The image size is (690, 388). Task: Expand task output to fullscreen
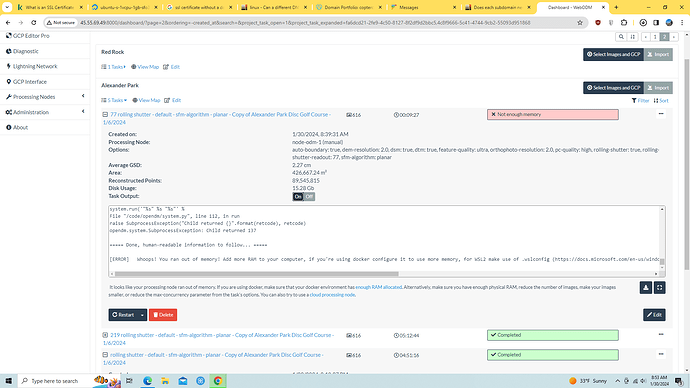click(x=659, y=288)
